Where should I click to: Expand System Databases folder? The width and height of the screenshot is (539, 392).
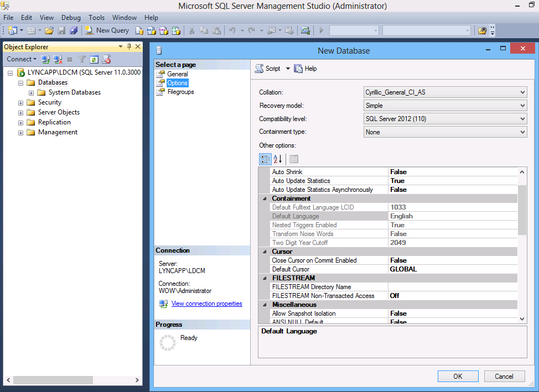pyautogui.click(x=31, y=93)
